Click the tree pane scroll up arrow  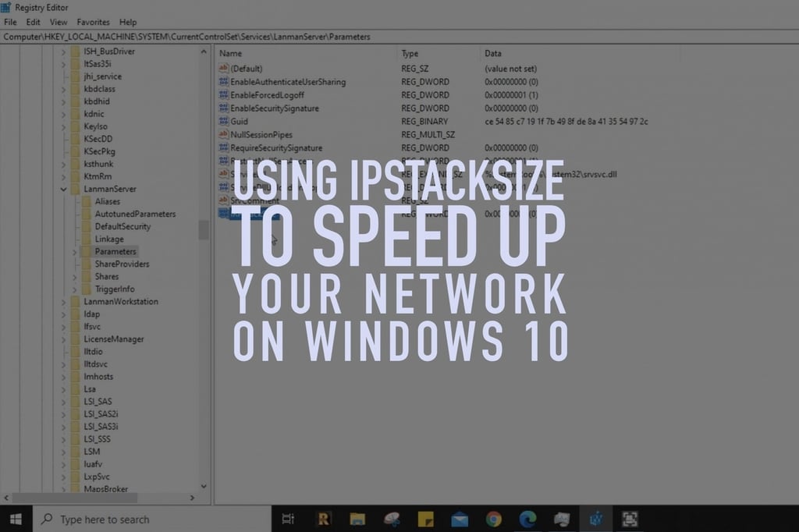click(204, 51)
